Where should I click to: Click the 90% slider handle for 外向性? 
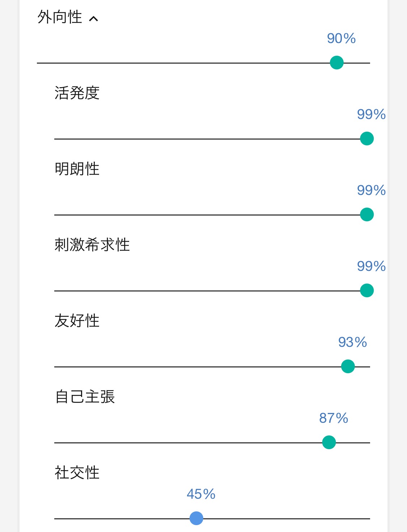tap(337, 63)
